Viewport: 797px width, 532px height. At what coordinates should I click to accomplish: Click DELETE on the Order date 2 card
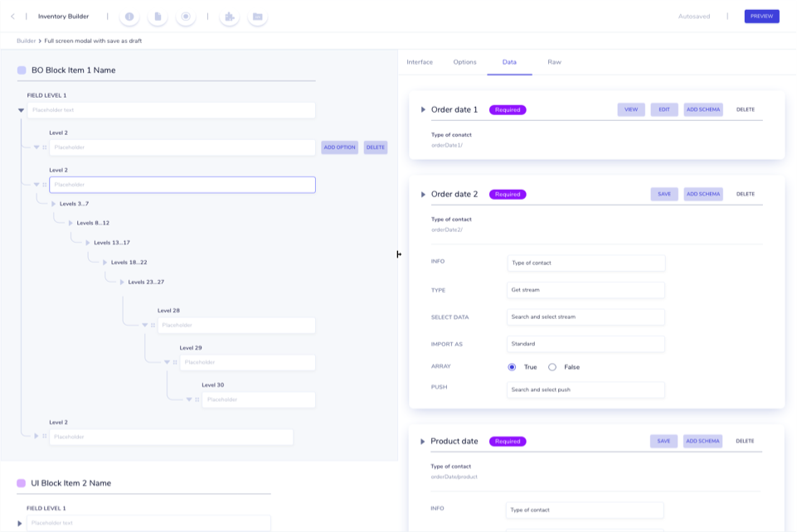[745, 195]
